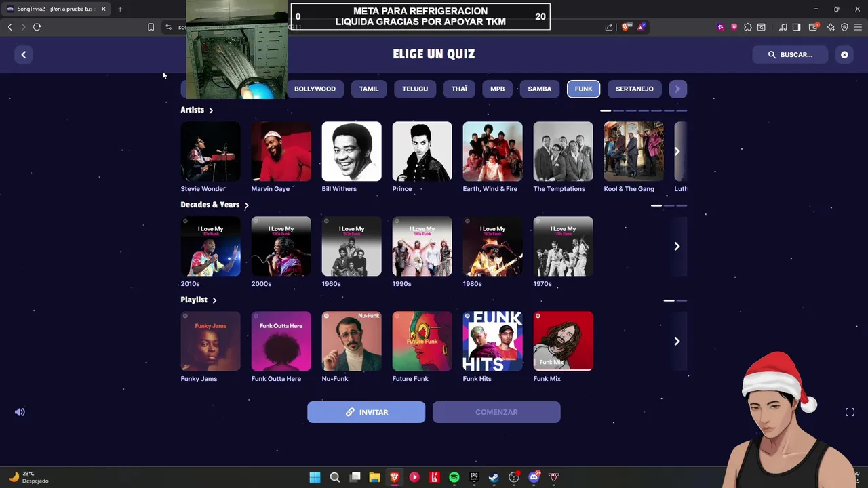Image resolution: width=868 pixels, height=488 pixels.
Task: Open a new browser tab with plus
Action: click(x=120, y=9)
